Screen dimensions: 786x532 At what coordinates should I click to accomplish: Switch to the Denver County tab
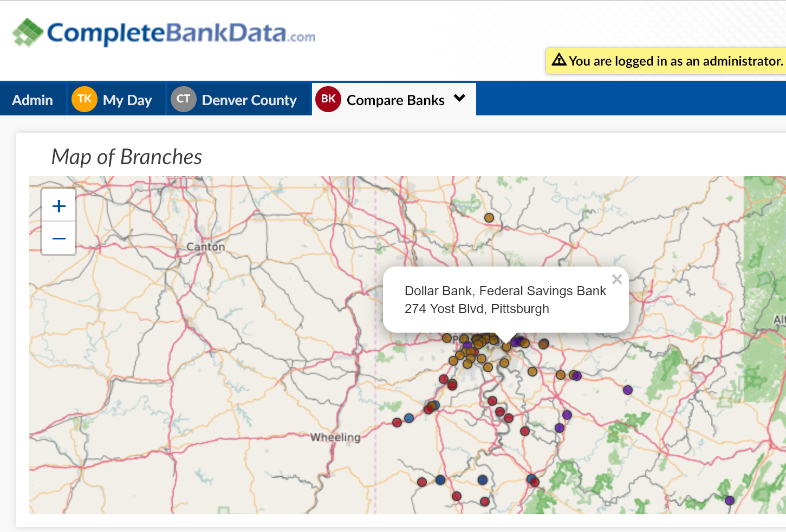coord(249,100)
